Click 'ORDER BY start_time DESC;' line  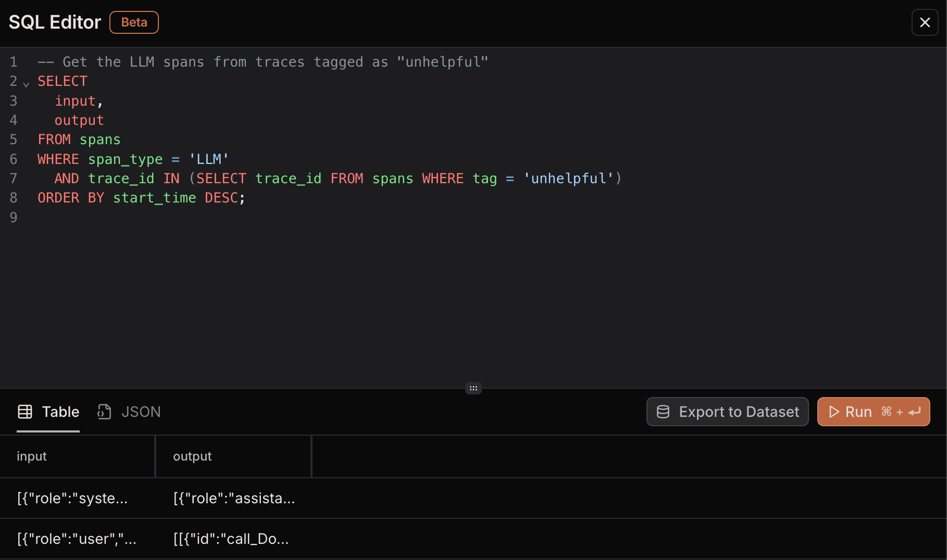point(141,198)
